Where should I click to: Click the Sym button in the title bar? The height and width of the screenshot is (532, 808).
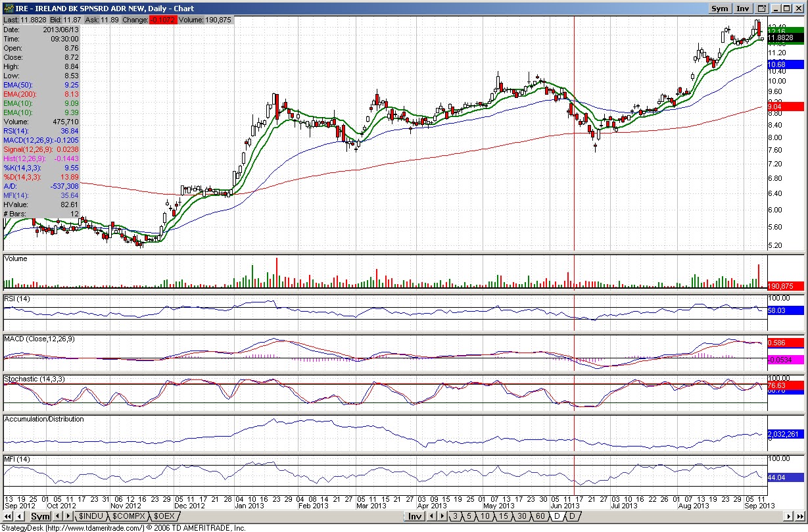tap(720, 9)
